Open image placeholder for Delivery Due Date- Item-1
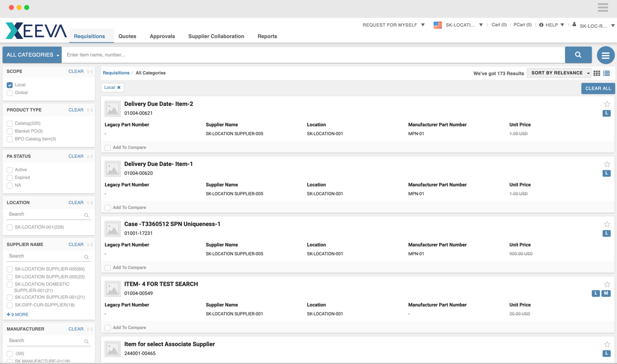This screenshot has height=364, width=617. (113, 169)
